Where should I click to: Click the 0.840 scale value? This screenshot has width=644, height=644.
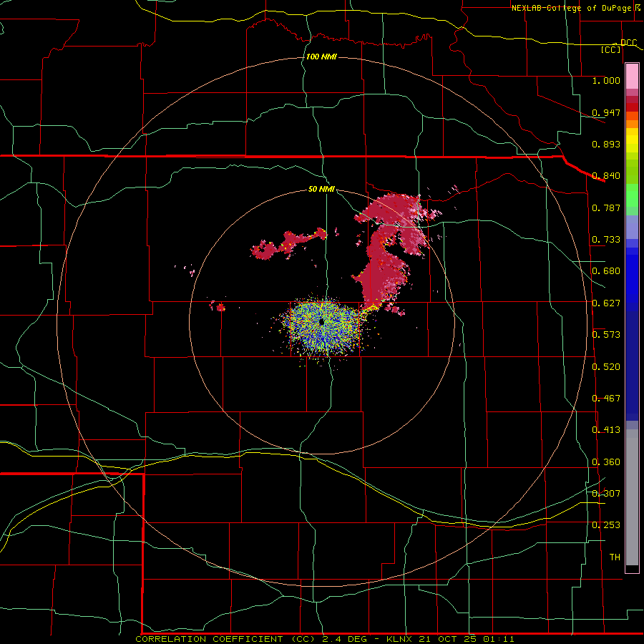click(606, 176)
